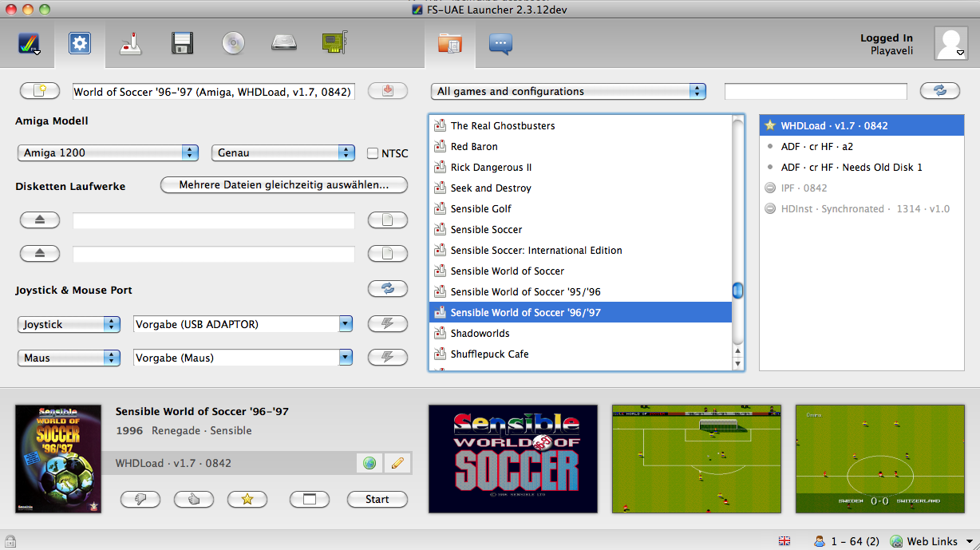Open the Amiga 1200 model dropdown

108,152
